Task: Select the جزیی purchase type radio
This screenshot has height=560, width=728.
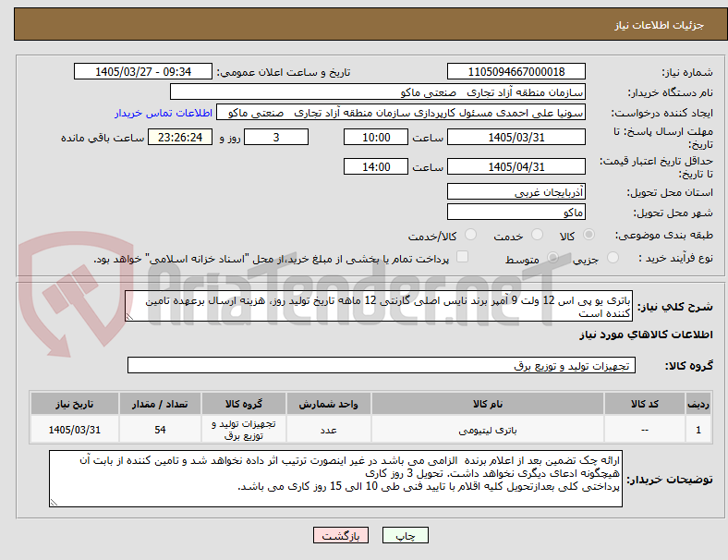Action: point(613,257)
